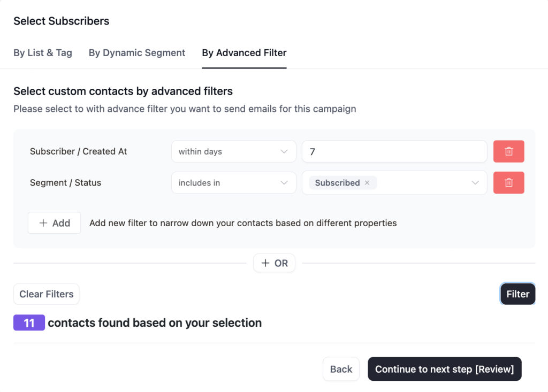Delete the Subscriber / Created At filter row
The image size is (548, 392).
point(508,151)
